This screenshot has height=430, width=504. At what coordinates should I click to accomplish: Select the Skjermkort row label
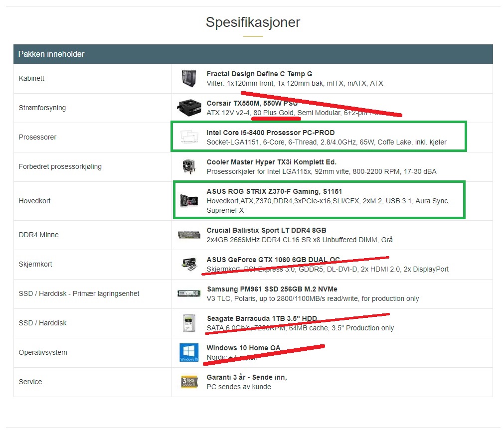pos(35,264)
